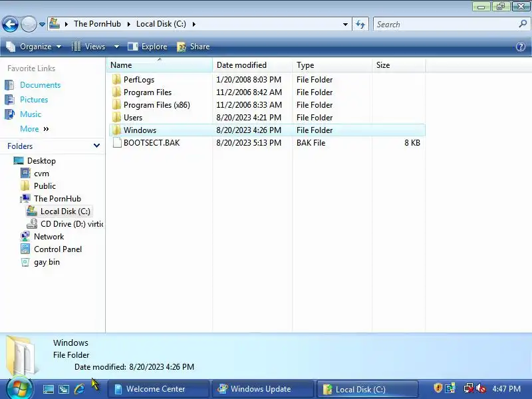Sort by Date modified column header

pos(252,65)
